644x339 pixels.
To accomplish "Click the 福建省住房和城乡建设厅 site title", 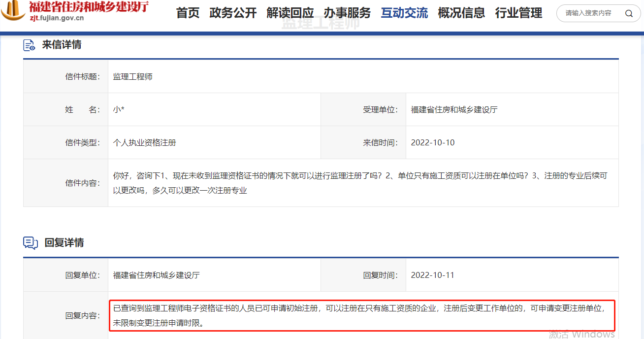I will (x=89, y=6).
